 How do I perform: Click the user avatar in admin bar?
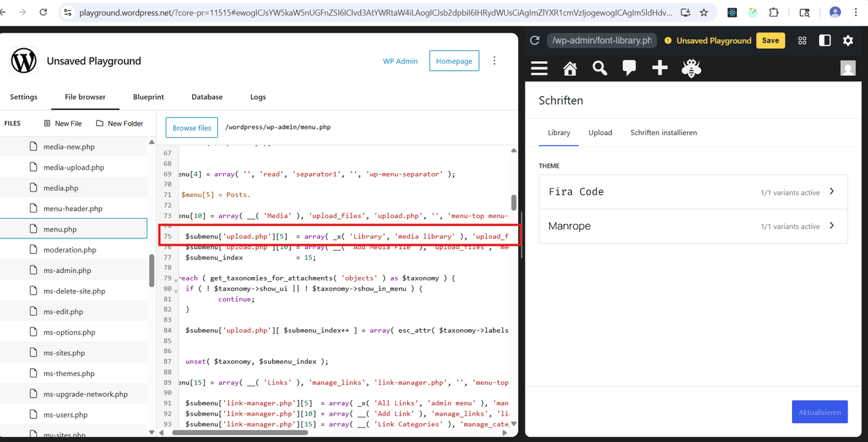click(848, 68)
